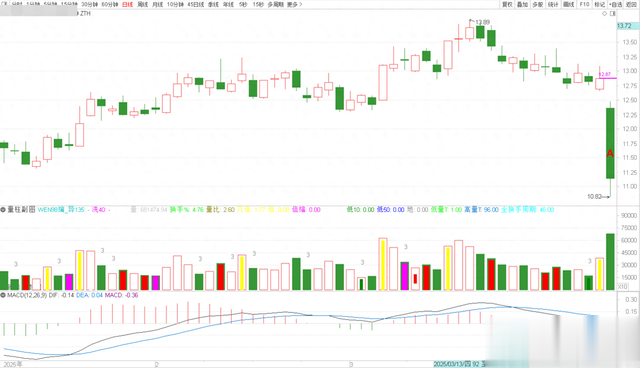Select the 年线 yearly chart tab
The width and height of the screenshot is (640, 368).
(228, 4)
